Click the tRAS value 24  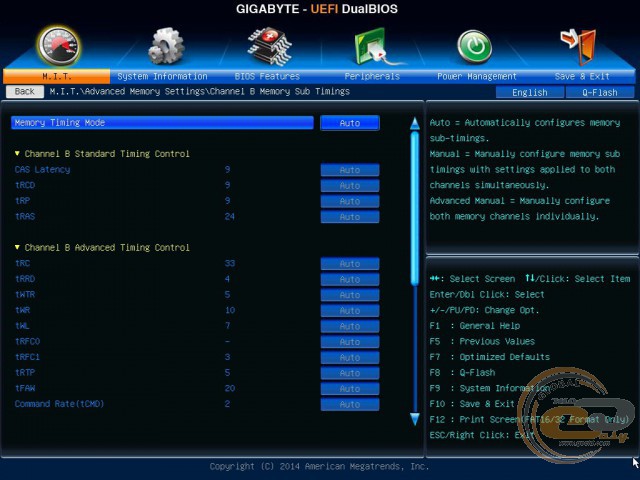click(230, 217)
